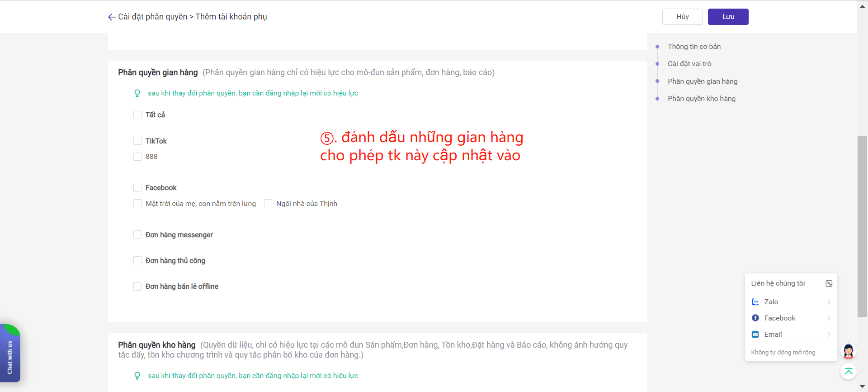The height and width of the screenshot is (392, 868).
Task: Click the Hủy cancel button
Action: [x=682, y=17]
